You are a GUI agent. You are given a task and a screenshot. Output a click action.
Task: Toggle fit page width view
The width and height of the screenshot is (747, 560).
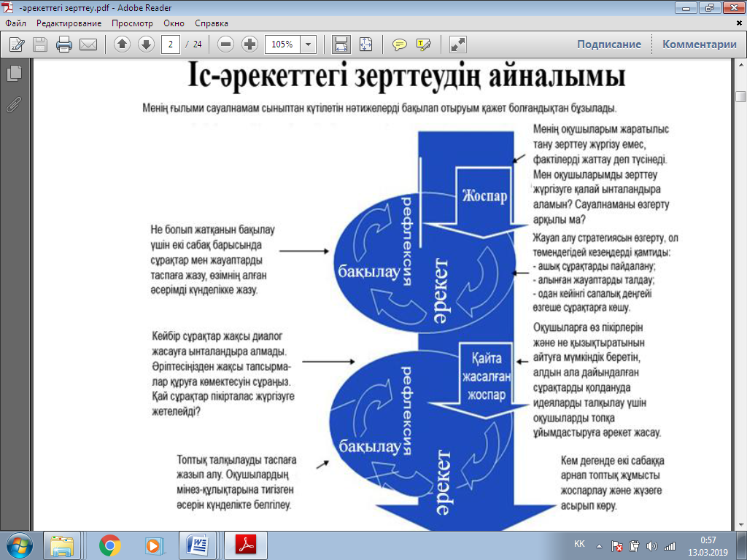(x=341, y=44)
